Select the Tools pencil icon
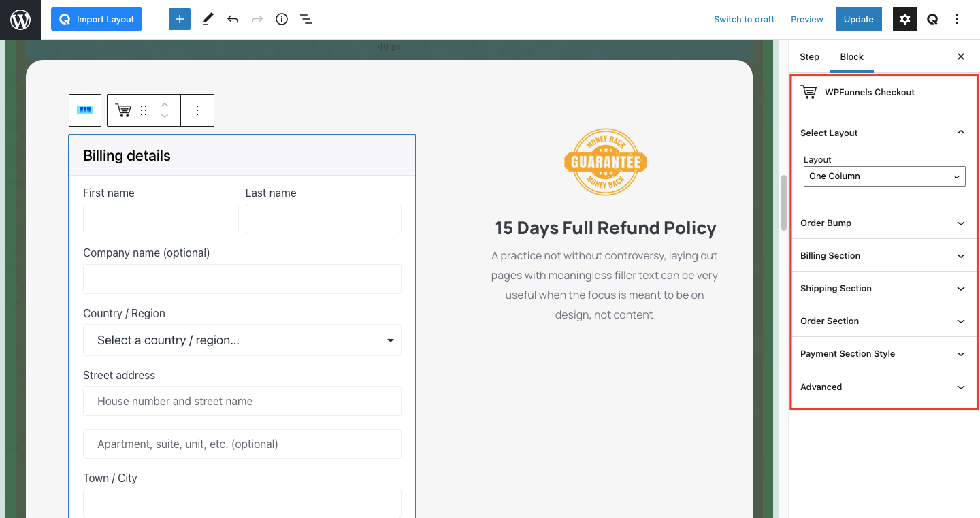980x518 pixels. 208,19
